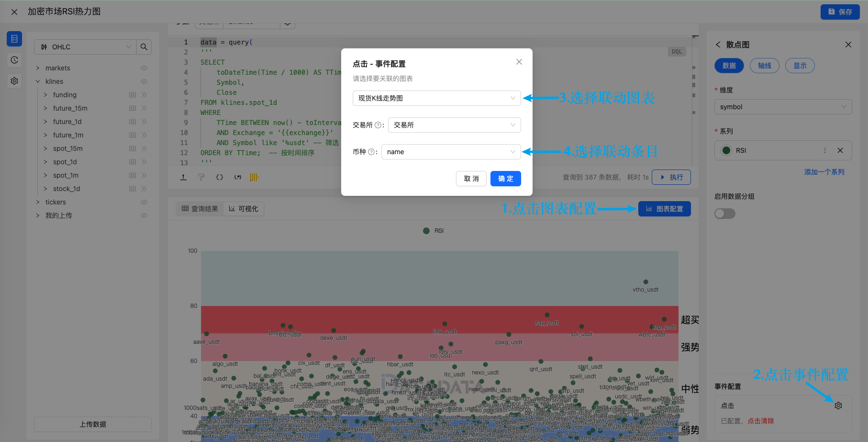Remove the RSI series with X
The image size is (868, 442).
pos(840,150)
